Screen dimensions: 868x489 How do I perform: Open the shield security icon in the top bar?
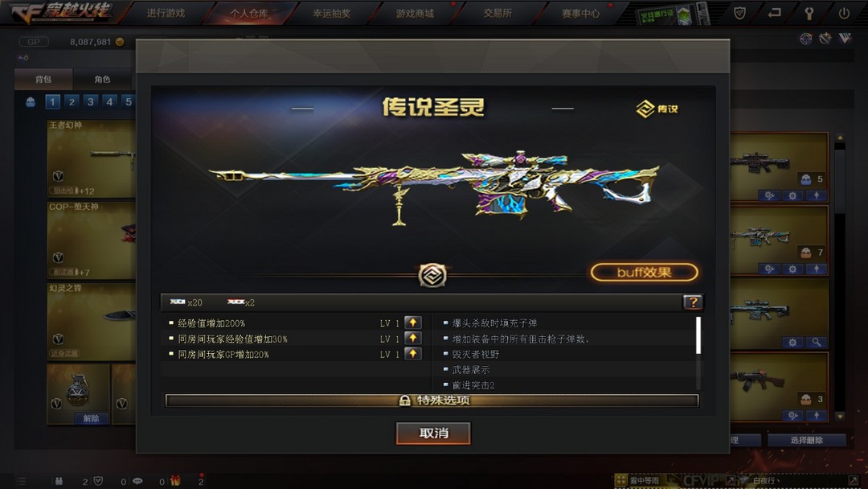tap(739, 14)
